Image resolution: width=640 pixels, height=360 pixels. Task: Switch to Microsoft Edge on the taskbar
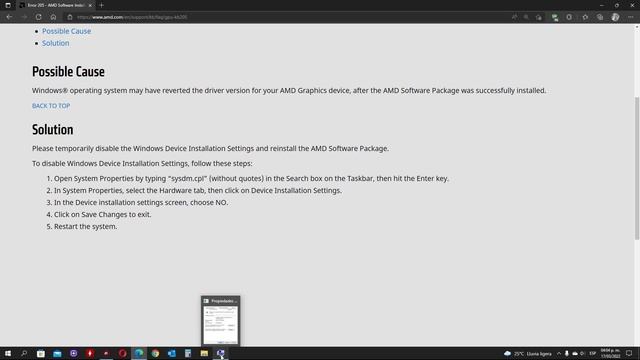pos(139,353)
